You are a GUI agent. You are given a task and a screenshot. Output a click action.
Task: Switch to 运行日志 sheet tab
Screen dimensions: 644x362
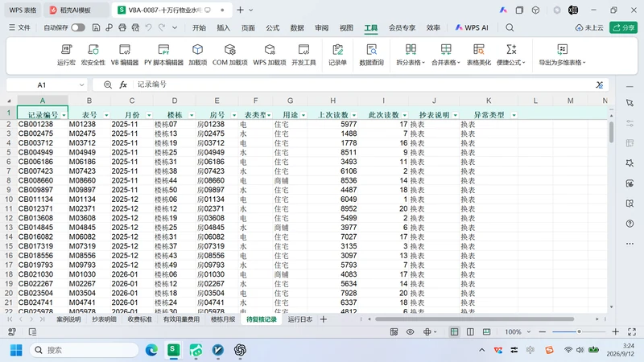click(x=299, y=319)
